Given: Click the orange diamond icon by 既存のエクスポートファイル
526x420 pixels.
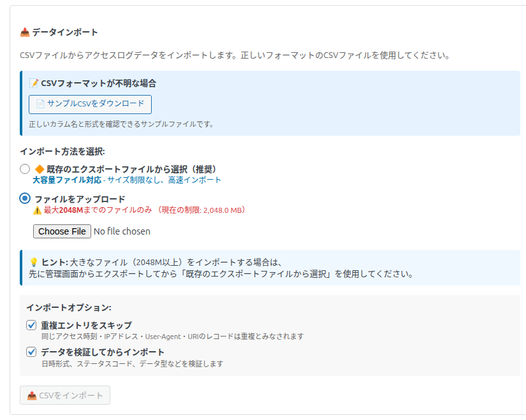Looking at the screenshot, I should coord(40,169).
